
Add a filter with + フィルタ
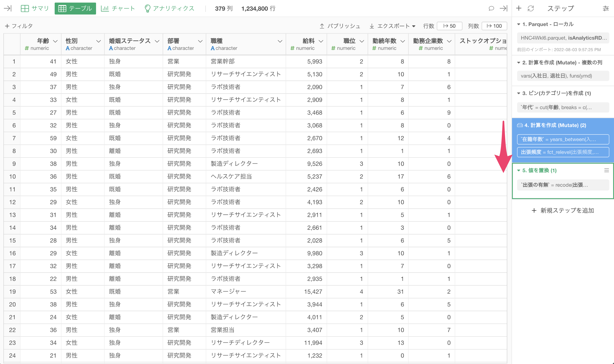[x=19, y=26]
